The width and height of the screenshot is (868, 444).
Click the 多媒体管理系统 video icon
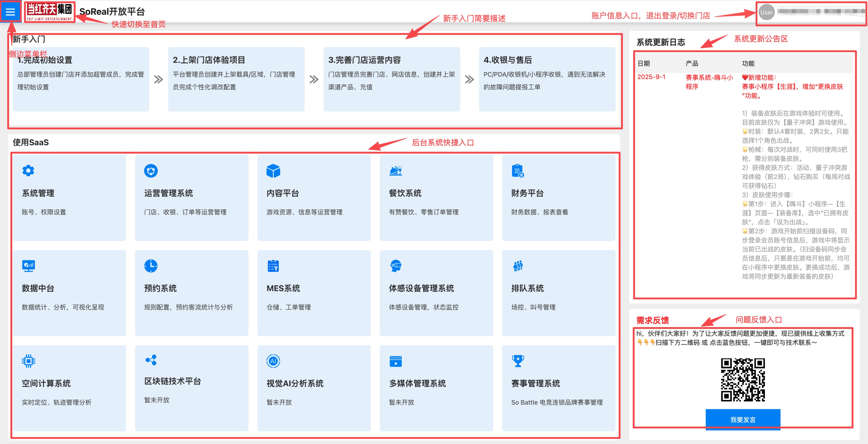tap(396, 361)
